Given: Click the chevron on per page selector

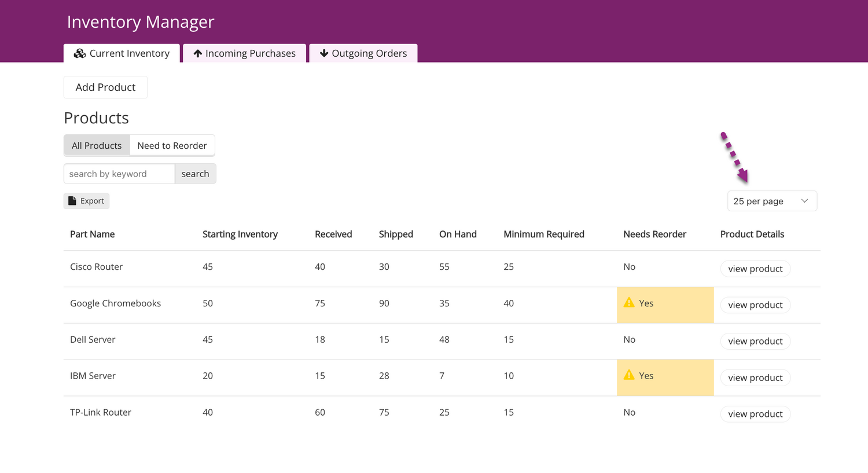Looking at the screenshot, I should click(804, 201).
